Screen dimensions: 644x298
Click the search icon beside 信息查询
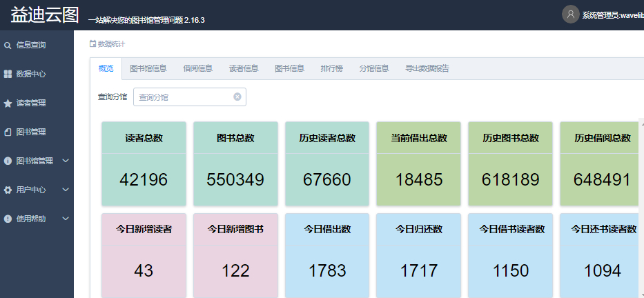8,46
